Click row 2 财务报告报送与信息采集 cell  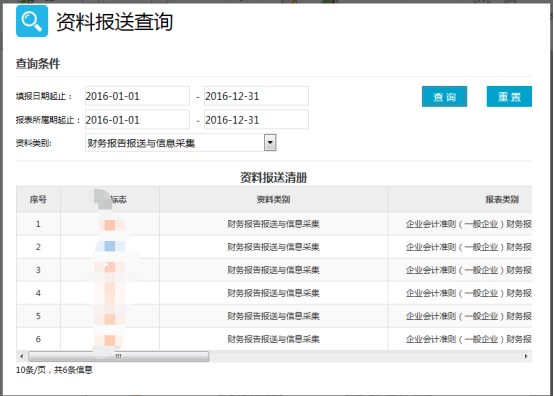click(273, 247)
